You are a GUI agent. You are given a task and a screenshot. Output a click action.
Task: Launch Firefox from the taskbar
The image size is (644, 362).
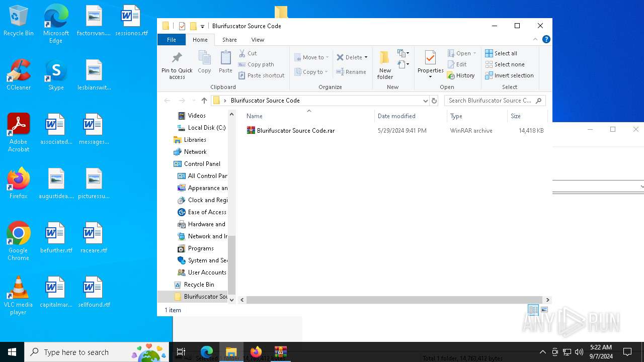point(256,352)
